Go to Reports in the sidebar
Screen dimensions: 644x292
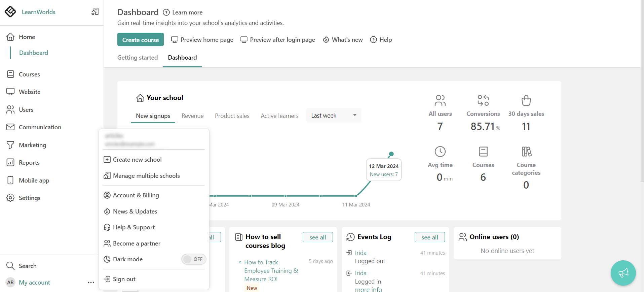tap(29, 163)
